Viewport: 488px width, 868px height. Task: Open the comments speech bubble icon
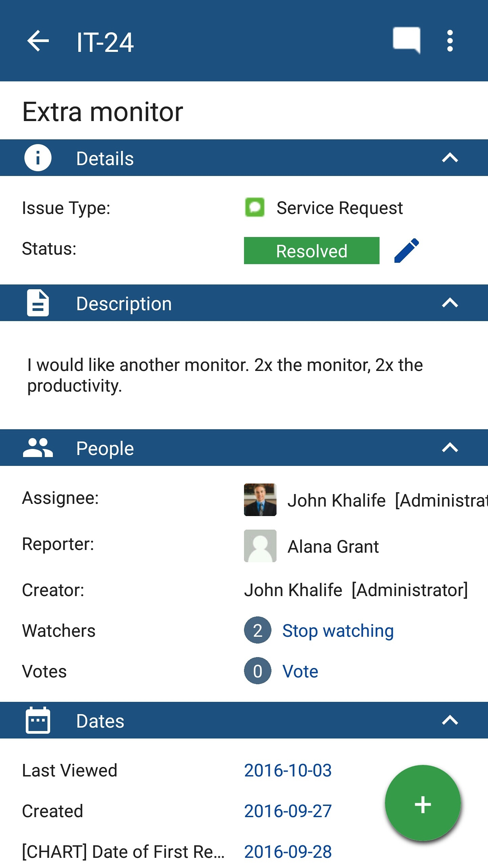pos(406,40)
